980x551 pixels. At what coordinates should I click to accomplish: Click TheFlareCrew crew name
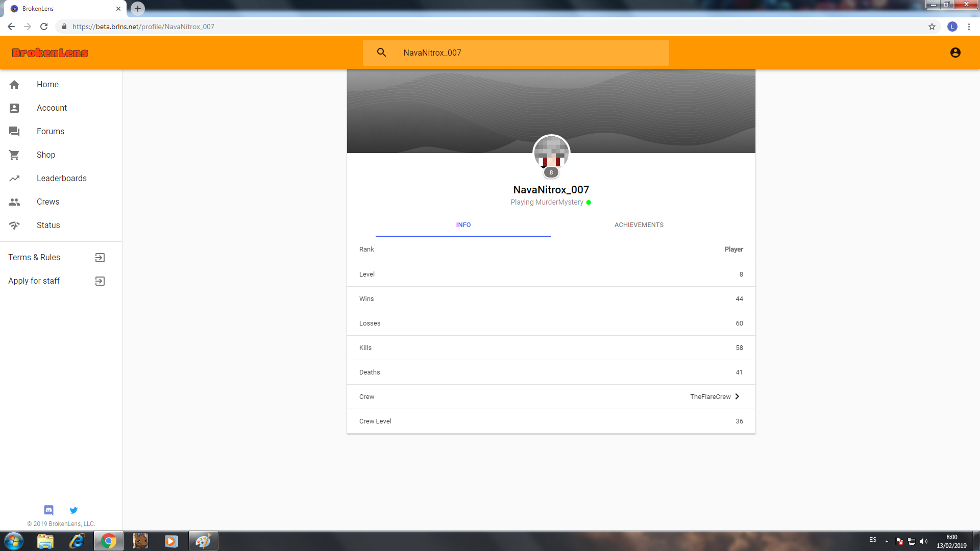[710, 397]
